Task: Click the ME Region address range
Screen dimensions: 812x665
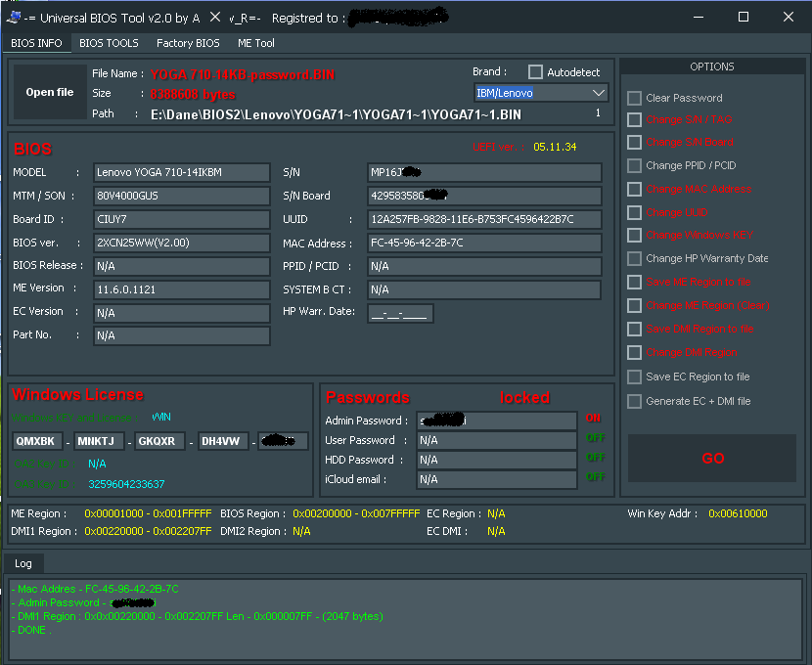Action: 148,513
